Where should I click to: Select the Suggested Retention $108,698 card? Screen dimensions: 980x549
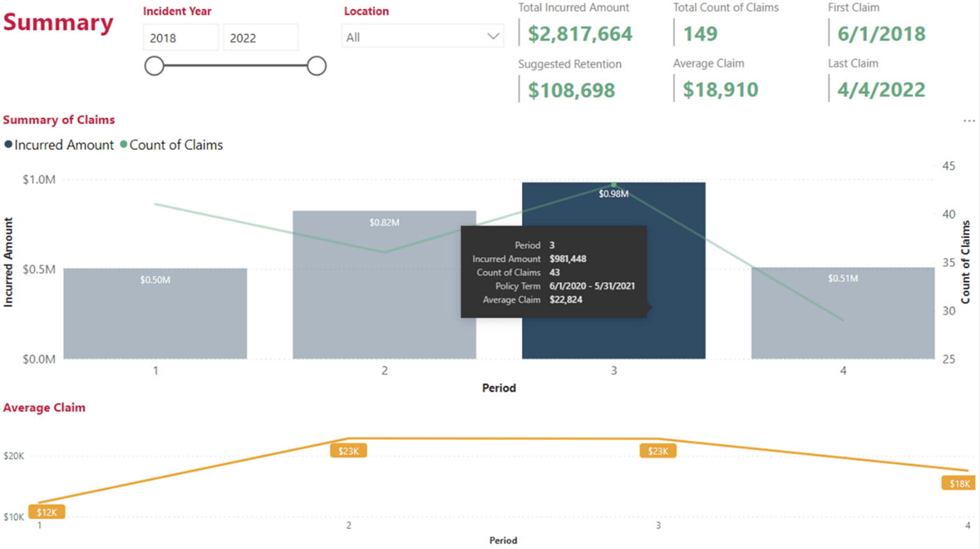coord(571,90)
